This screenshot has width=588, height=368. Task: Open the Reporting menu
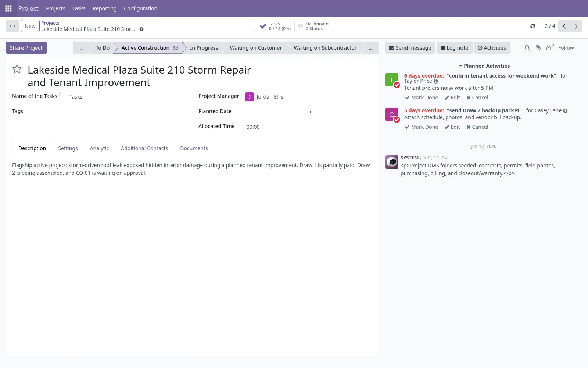point(105,8)
